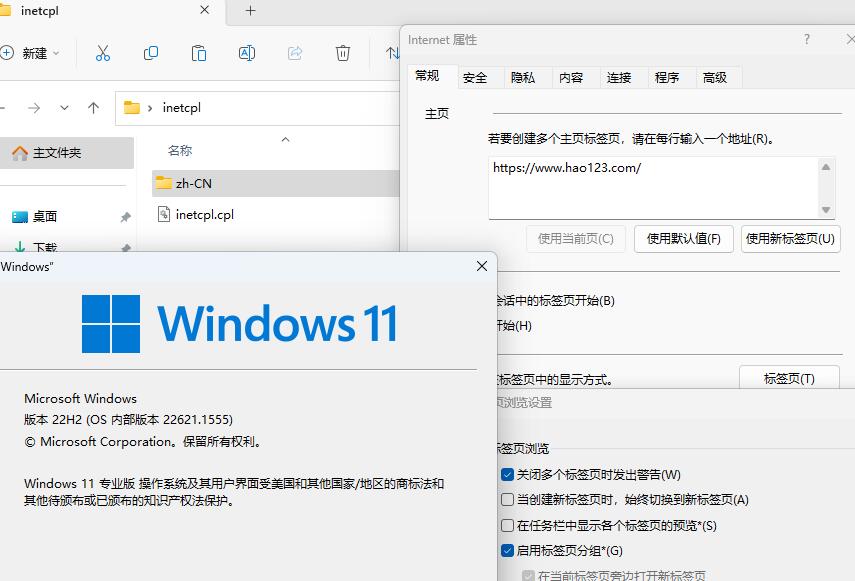Click the folder icon in Explorer address bar

pos(131,107)
